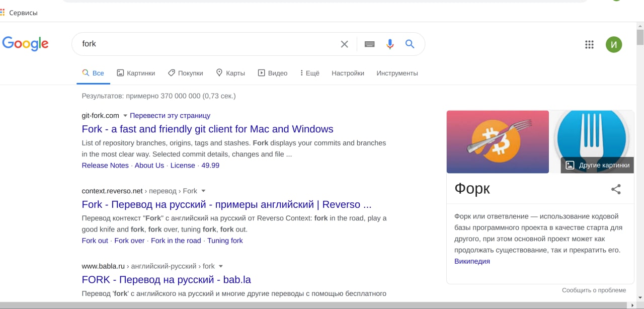Click the Форк panel heading
Image resolution: width=644 pixels, height=309 pixels.
[472, 189]
